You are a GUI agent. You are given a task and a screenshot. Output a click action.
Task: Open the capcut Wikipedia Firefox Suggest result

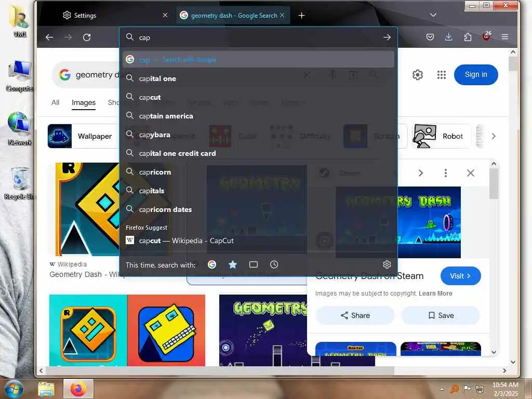click(x=259, y=241)
